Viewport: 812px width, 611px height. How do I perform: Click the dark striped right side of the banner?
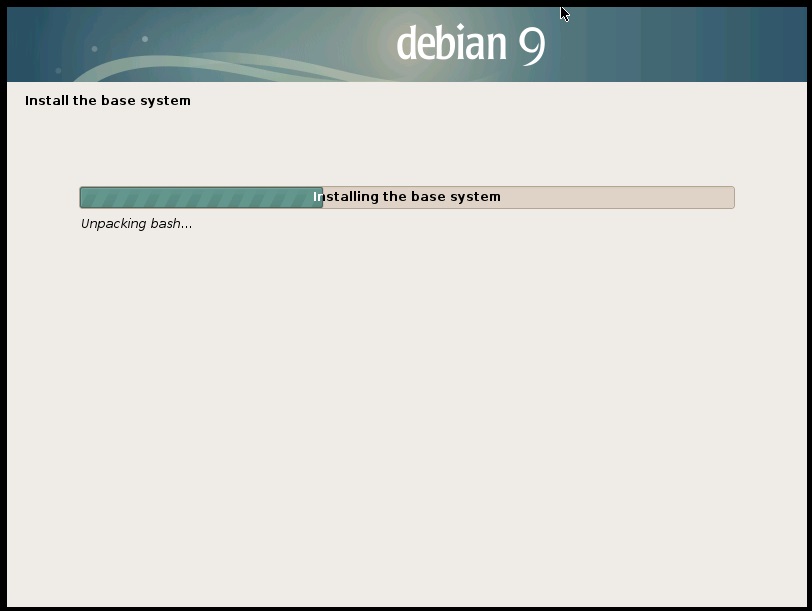click(x=720, y=44)
